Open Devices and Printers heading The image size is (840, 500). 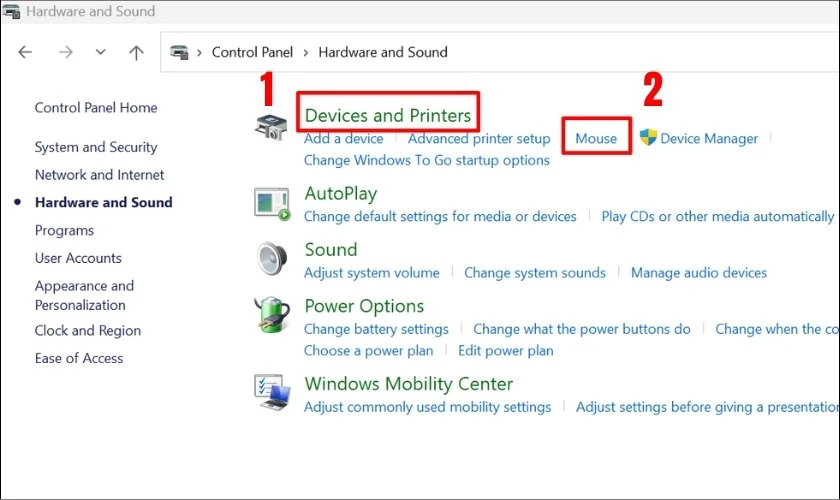click(388, 115)
